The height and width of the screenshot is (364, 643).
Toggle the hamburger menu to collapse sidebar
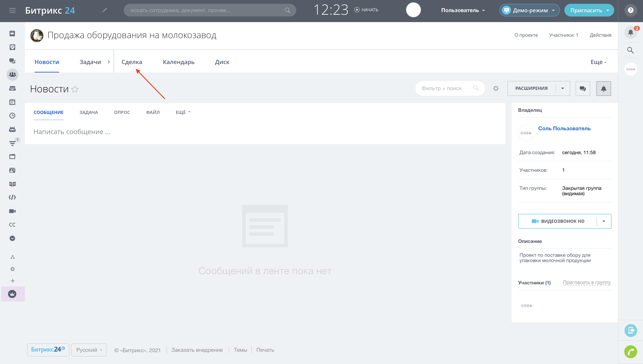pos(12,10)
